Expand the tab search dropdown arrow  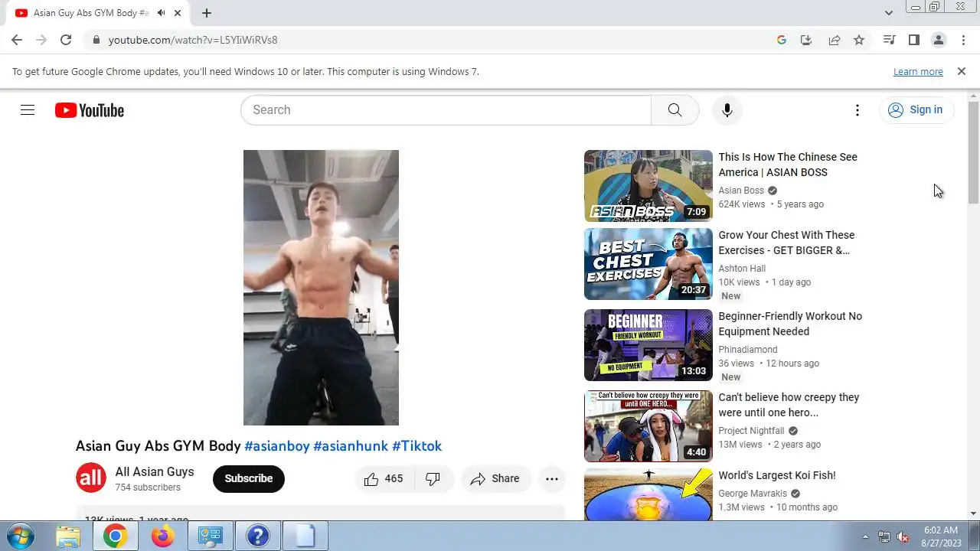click(888, 13)
